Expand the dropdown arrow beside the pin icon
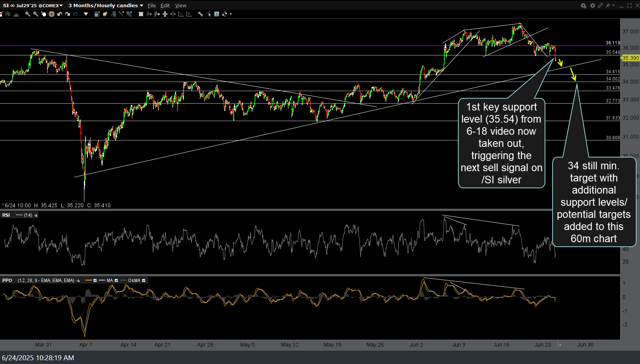The image size is (640, 364). click(613, 6)
